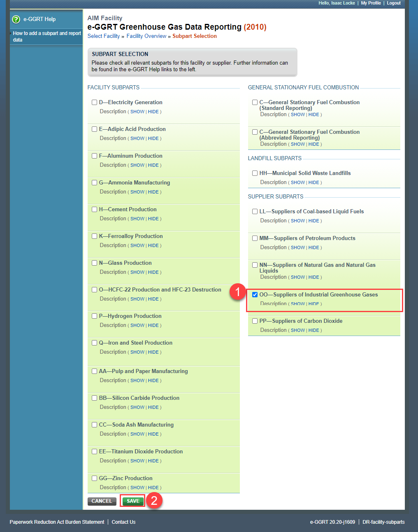Image resolution: width=418 pixels, height=532 pixels.
Task: Click the SAVE button
Action: click(132, 501)
